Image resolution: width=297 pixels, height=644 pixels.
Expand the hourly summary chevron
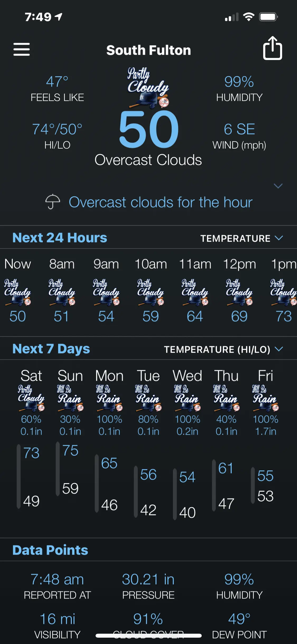tap(278, 186)
